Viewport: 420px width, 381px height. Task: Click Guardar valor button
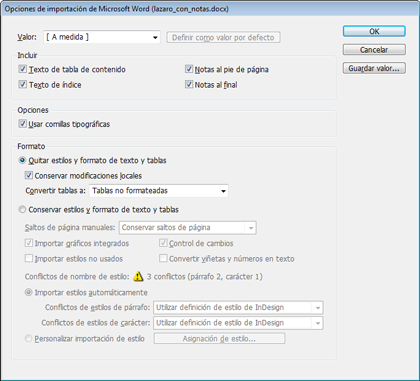(x=374, y=68)
